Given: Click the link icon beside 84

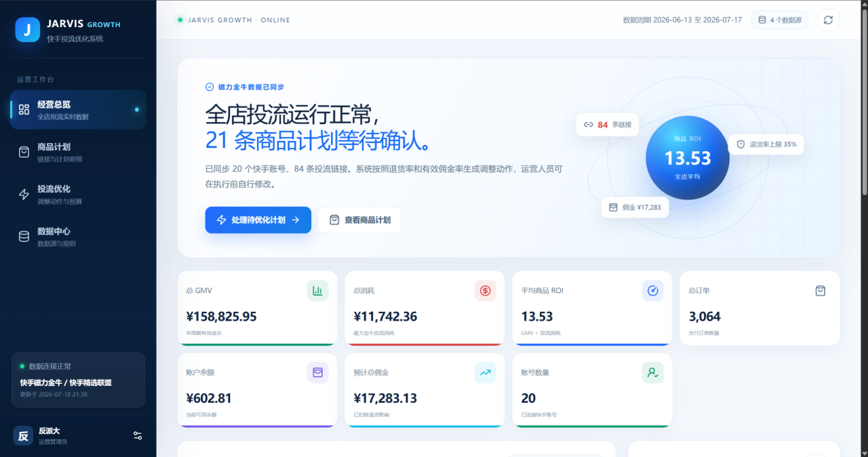Looking at the screenshot, I should [589, 124].
